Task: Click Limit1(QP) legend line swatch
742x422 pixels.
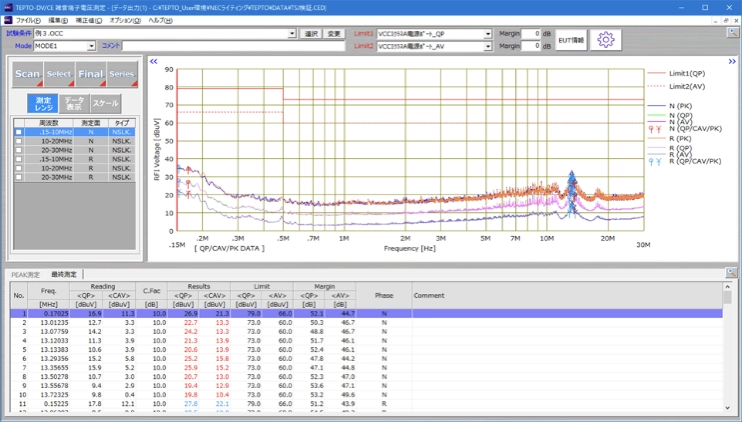Action: (656, 73)
